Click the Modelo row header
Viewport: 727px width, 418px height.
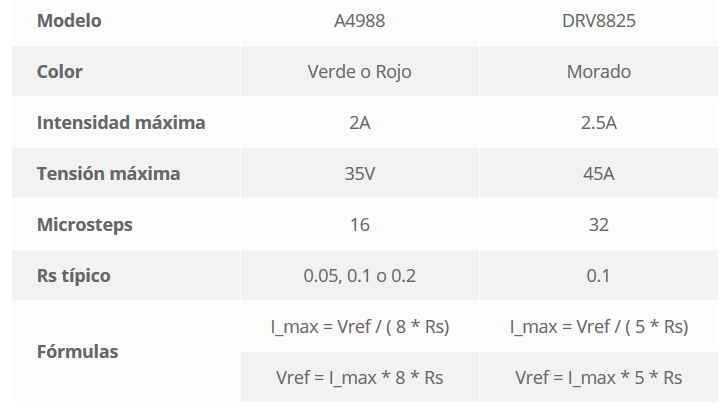(x=69, y=21)
